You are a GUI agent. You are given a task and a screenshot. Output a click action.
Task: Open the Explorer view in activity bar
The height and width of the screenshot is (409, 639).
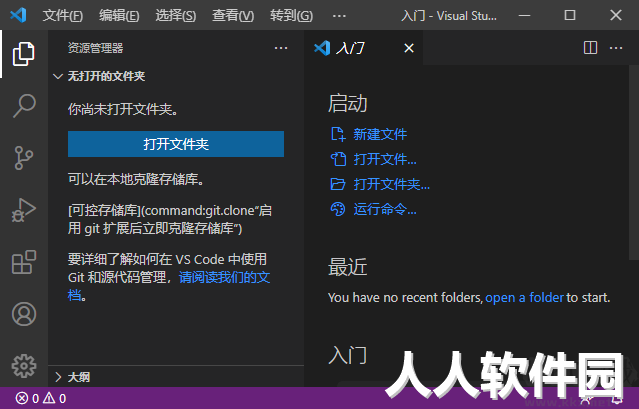(x=24, y=54)
